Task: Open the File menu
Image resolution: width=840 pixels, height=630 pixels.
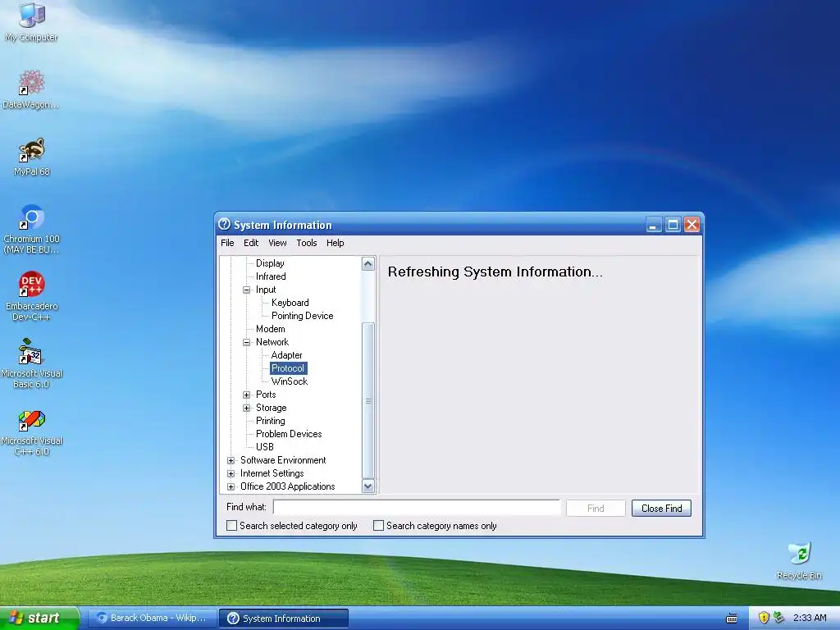Action: tap(227, 243)
